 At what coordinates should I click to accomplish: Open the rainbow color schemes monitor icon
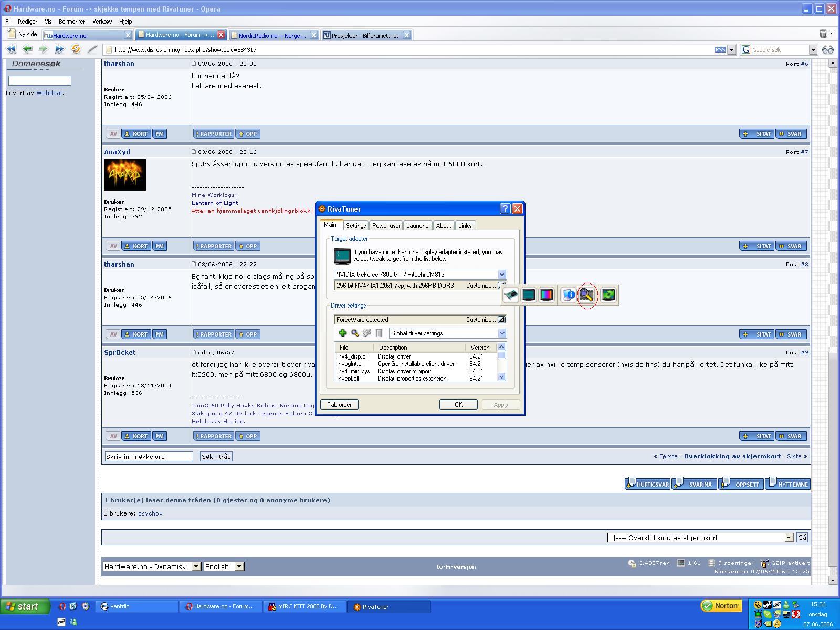click(547, 295)
